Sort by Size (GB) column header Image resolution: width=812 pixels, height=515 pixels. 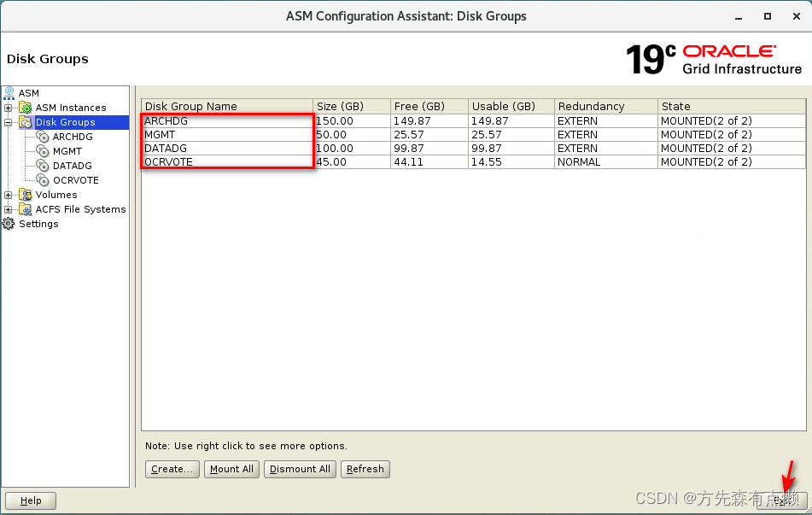click(352, 106)
